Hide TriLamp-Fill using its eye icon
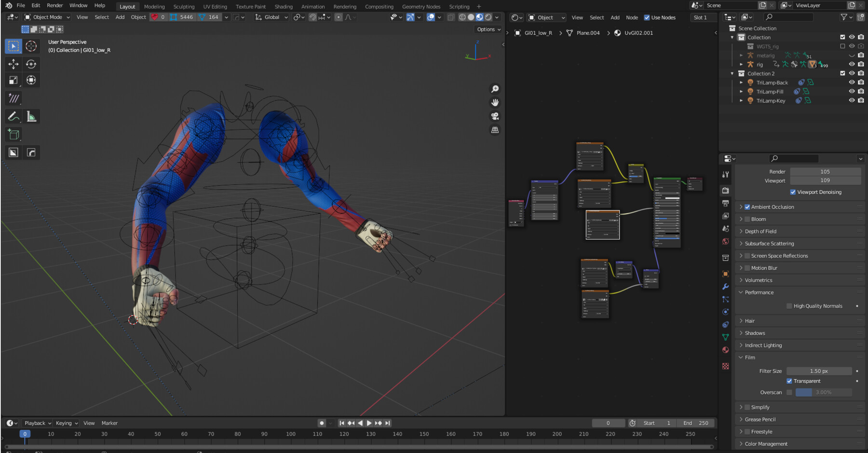Image resolution: width=868 pixels, height=453 pixels. click(x=852, y=92)
